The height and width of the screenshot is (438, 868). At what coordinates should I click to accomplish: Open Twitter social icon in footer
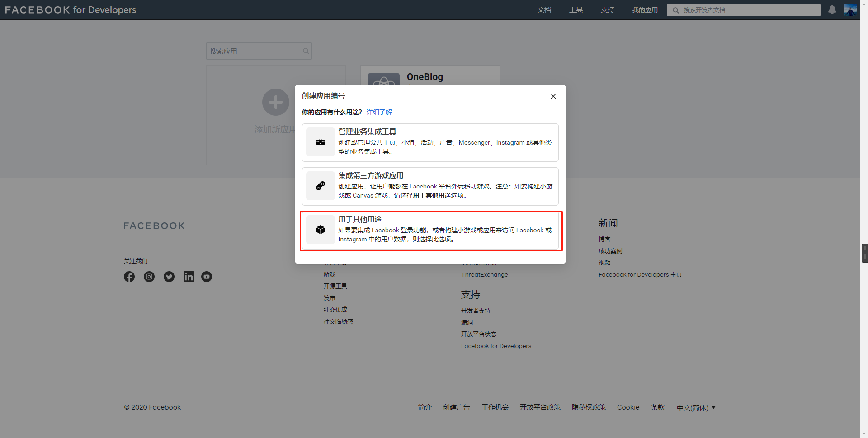(x=169, y=277)
